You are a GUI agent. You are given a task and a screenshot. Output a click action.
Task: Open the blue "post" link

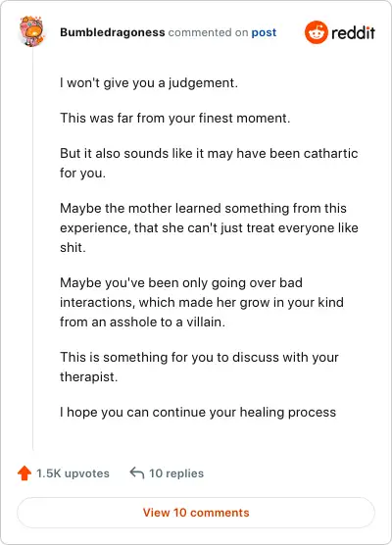click(264, 32)
